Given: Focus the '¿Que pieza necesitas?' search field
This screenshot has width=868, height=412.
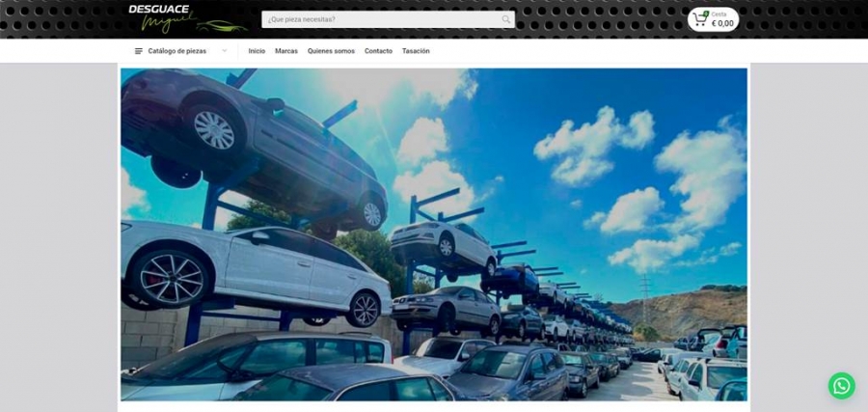Looking at the screenshot, I should 381,19.
